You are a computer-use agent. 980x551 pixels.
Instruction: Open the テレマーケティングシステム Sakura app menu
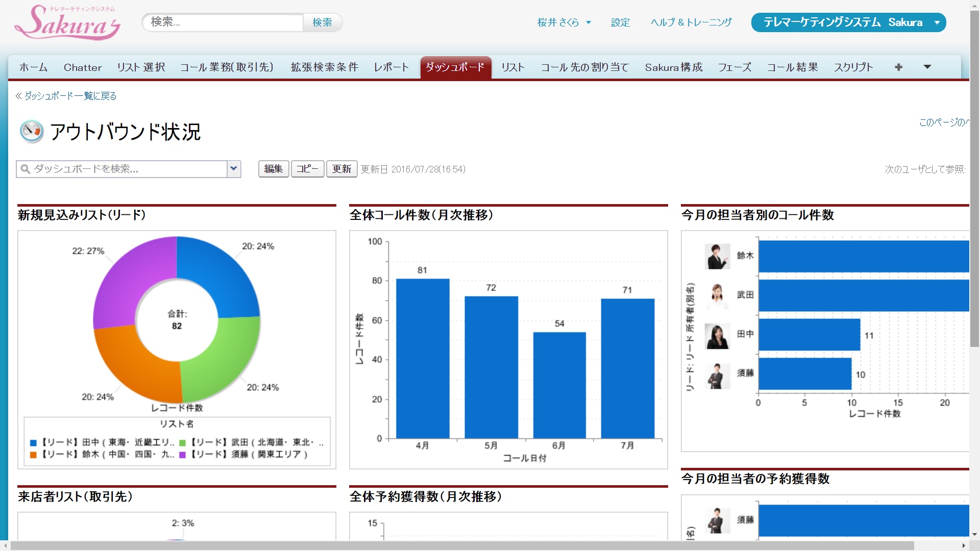pyautogui.click(x=848, y=22)
